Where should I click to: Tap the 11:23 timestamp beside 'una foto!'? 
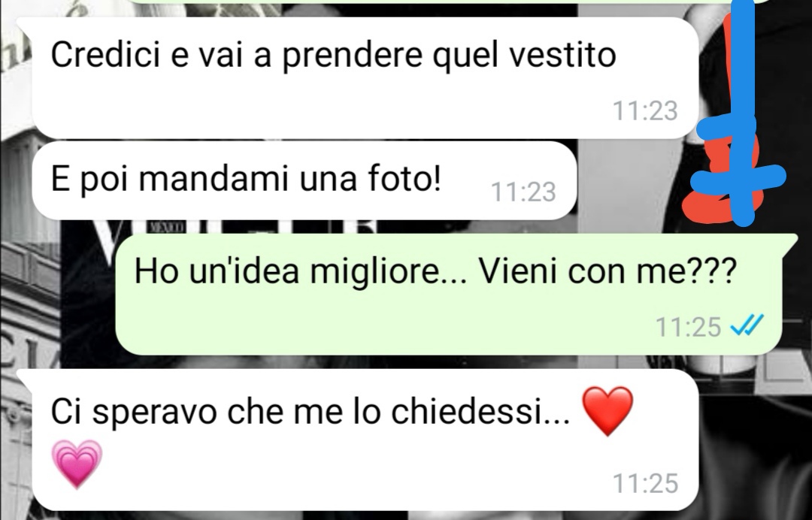(x=523, y=192)
